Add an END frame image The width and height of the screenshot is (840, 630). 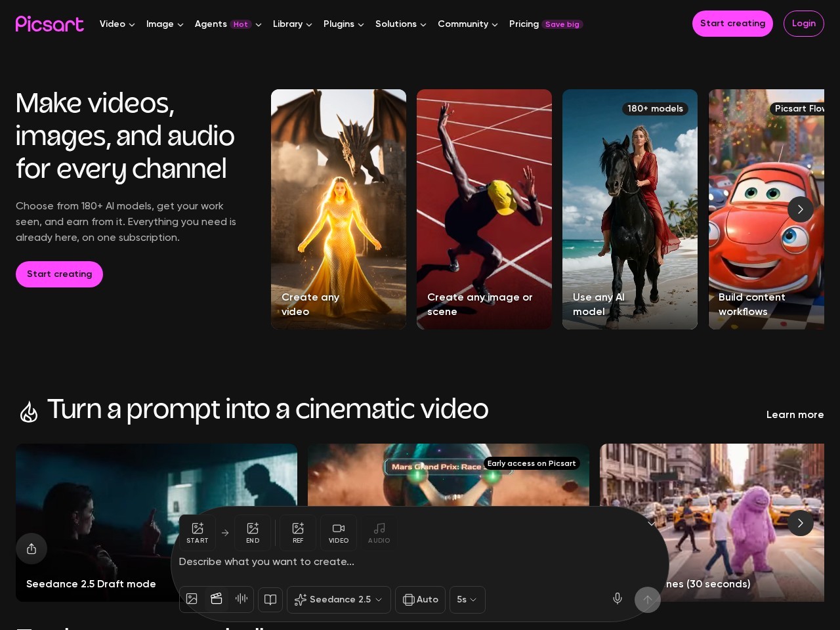click(x=253, y=533)
